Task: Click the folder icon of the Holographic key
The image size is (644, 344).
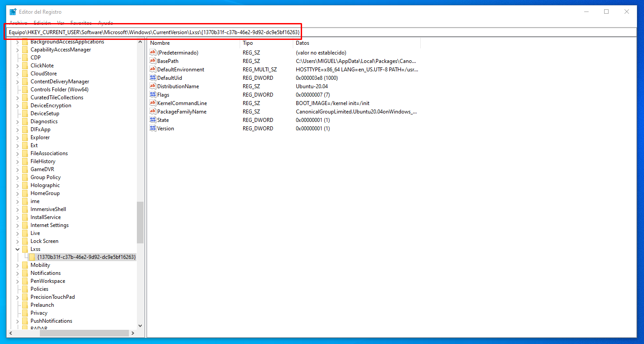Action: pyautogui.click(x=25, y=185)
